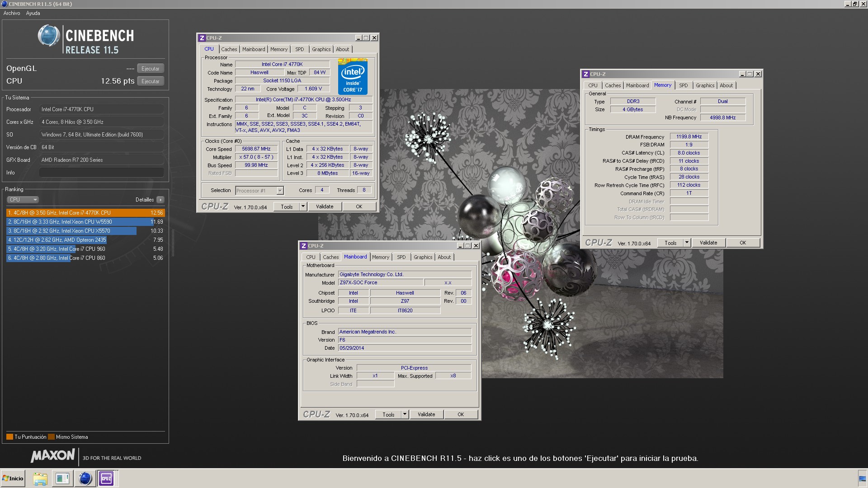Switch to SPD tab in CPU window
The image size is (868, 488).
pyautogui.click(x=300, y=49)
